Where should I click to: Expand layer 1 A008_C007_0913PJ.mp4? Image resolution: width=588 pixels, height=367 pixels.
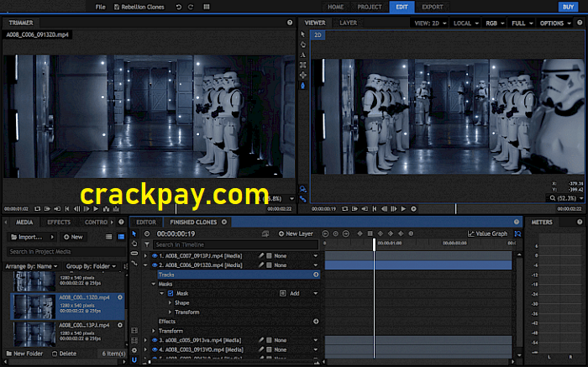145,255
